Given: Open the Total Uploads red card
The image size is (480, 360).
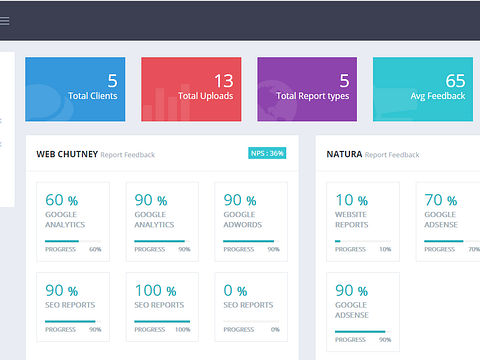Looking at the screenshot, I should tap(191, 89).
